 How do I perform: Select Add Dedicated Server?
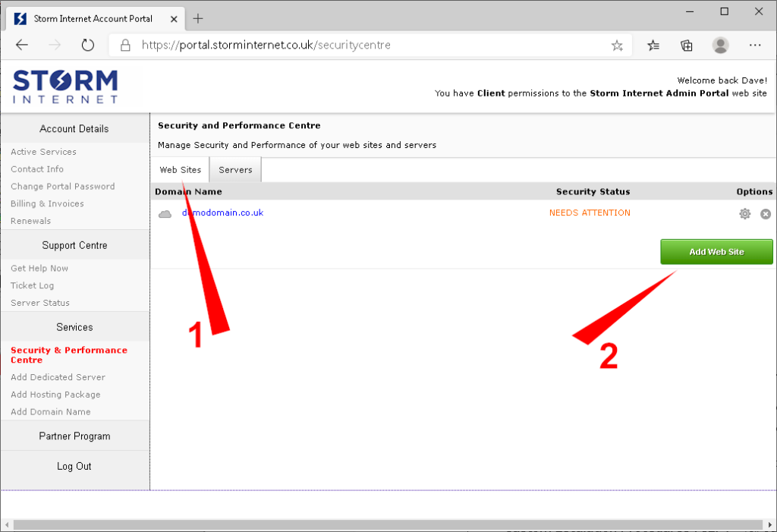[58, 377]
